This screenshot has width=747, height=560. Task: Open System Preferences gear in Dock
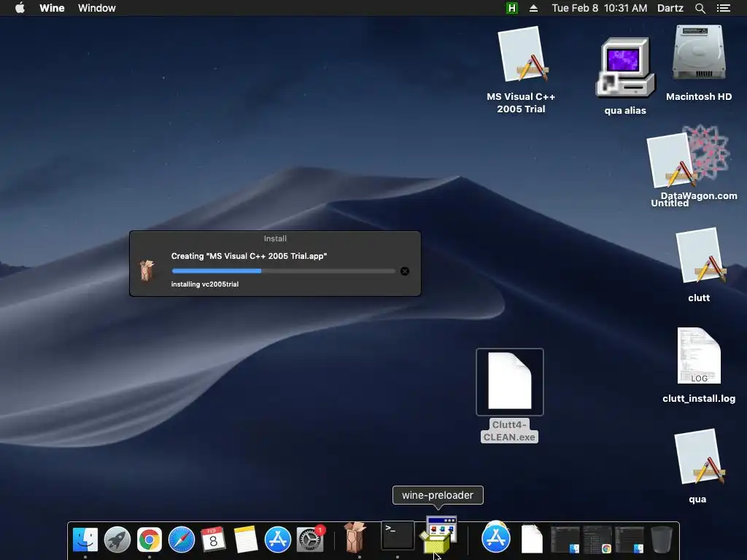coord(310,540)
